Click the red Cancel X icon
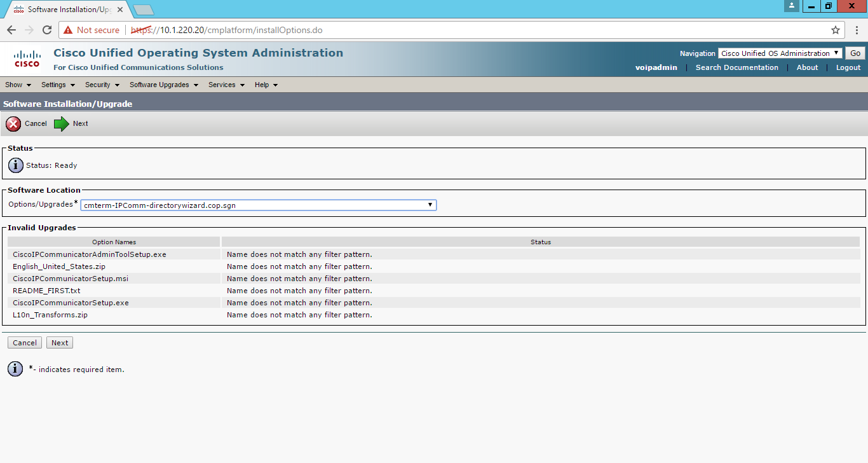This screenshot has width=868, height=463. pos(13,124)
